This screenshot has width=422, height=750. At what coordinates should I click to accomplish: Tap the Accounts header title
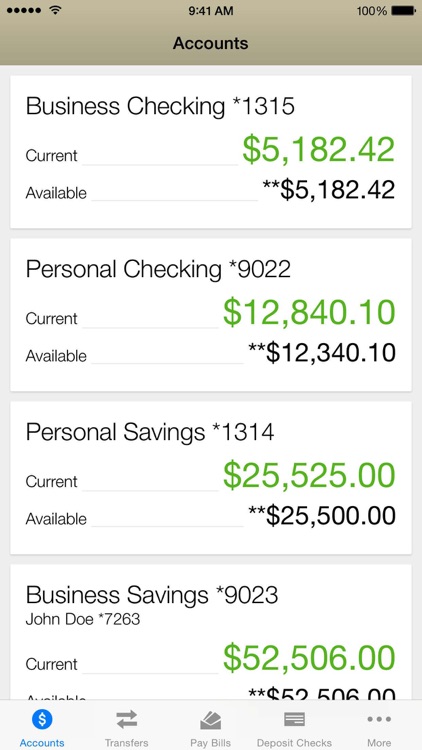pyautogui.click(x=211, y=44)
